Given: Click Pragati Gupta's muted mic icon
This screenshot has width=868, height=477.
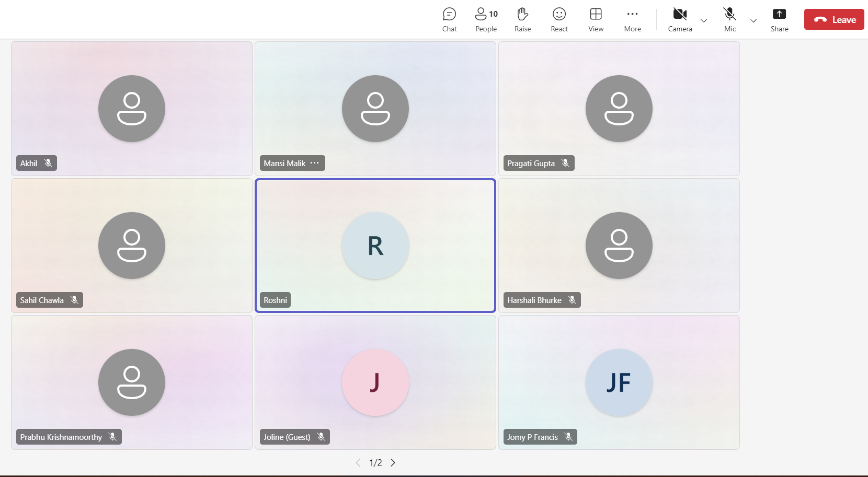Looking at the screenshot, I should [565, 163].
